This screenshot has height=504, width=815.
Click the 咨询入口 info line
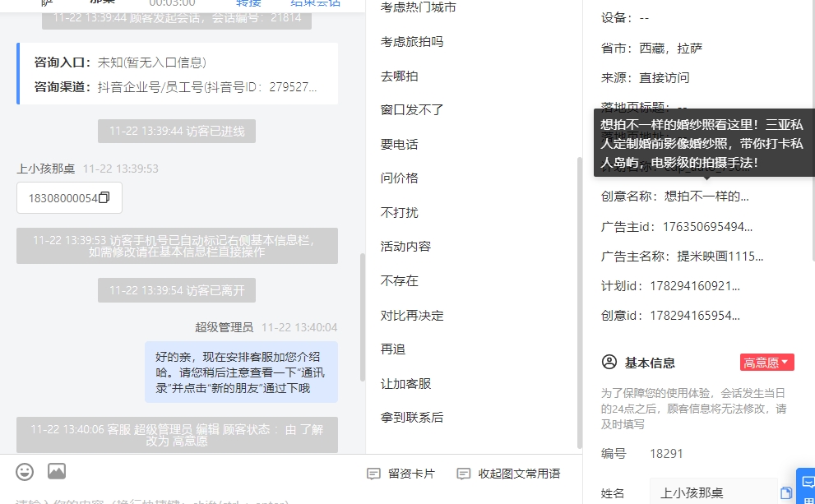coord(121,62)
